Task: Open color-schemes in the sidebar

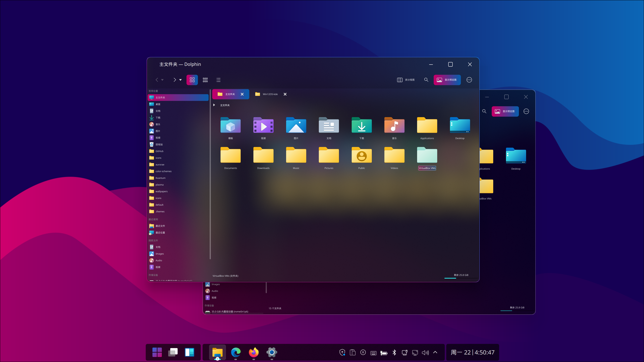Action: click(178, 171)
